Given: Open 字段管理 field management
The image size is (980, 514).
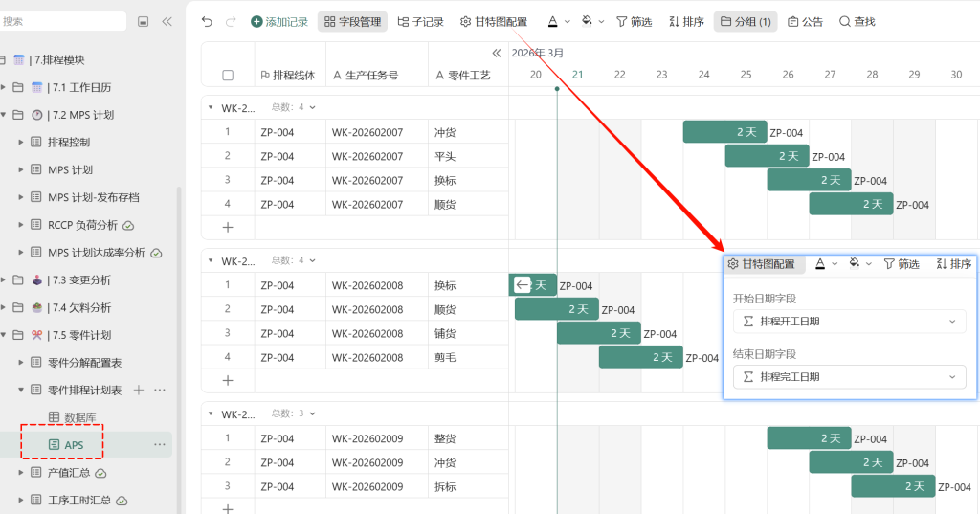Looking at the screenshot, I should click(x=352, y=22).
